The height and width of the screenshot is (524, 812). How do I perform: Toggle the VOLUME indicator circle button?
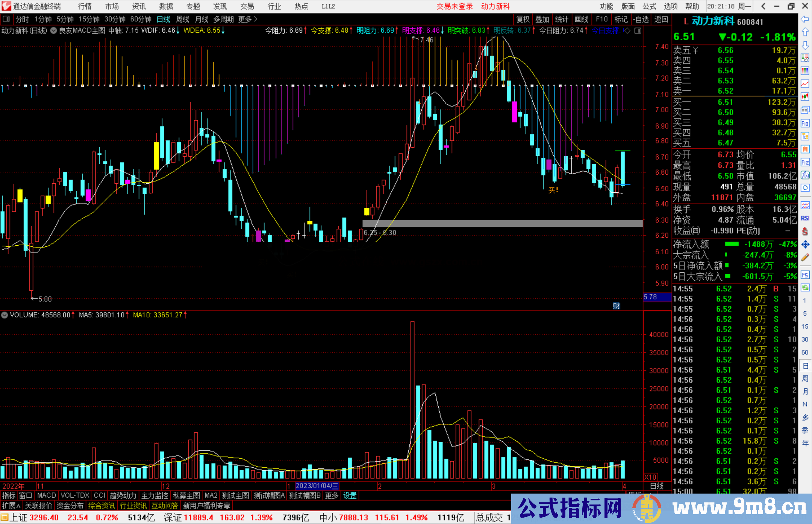point(5,315)
